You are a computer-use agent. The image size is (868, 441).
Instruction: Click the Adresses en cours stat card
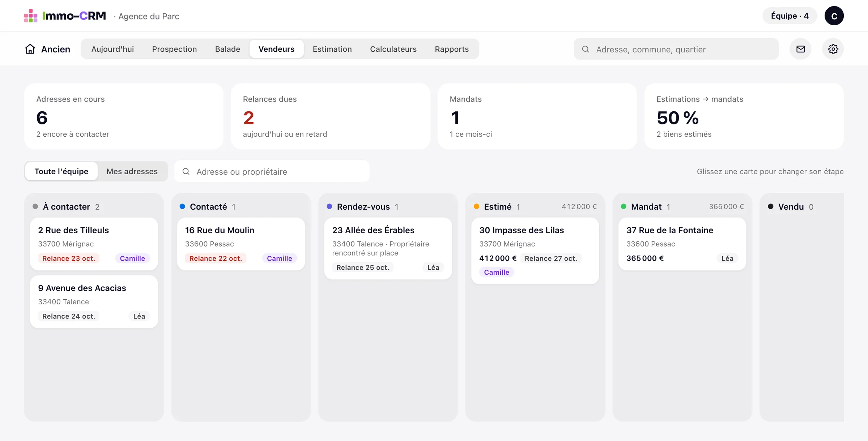[x=124, y=116]
